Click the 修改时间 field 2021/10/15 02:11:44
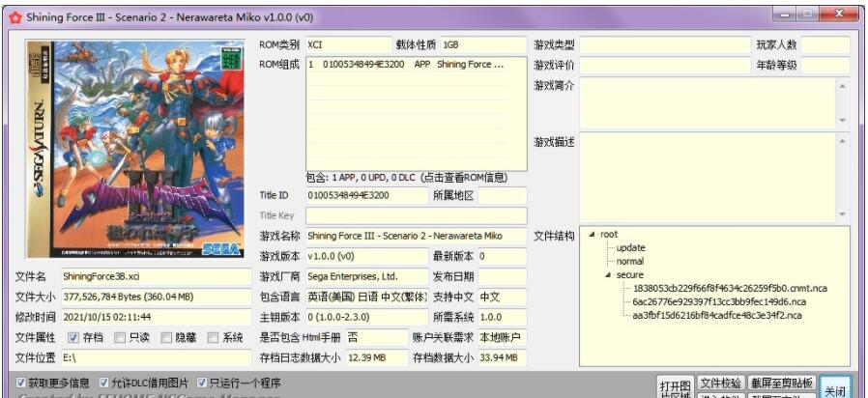Viewport: 868px width, 398px height. 157,318
